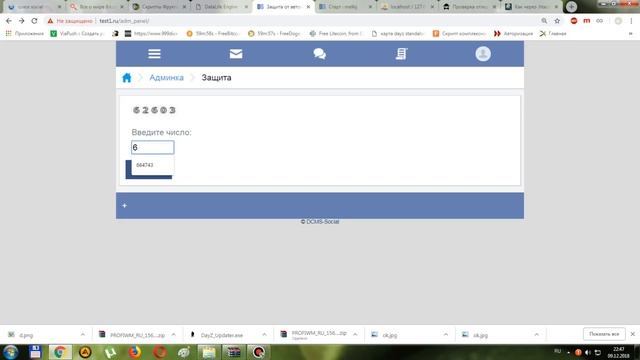Screen dimensions: 640x360
Task: Click Показать все downloads button
Action: (x=604, y=334)
